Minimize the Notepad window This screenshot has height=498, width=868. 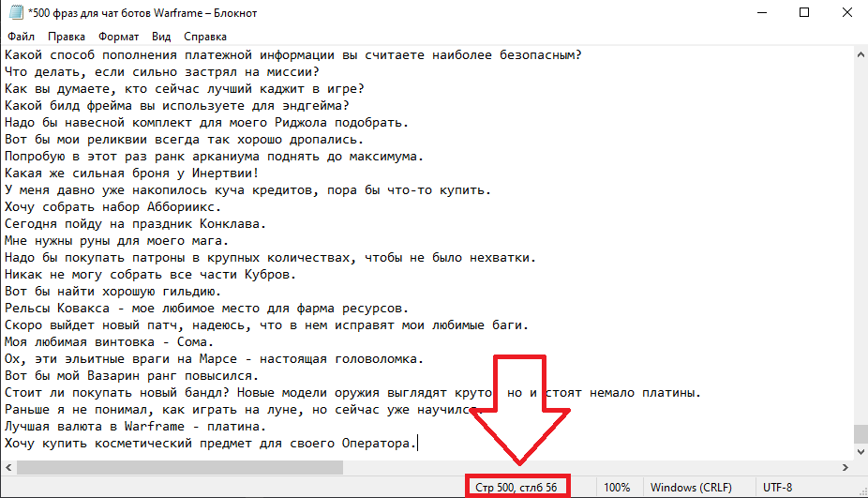(x=762, y=12)
